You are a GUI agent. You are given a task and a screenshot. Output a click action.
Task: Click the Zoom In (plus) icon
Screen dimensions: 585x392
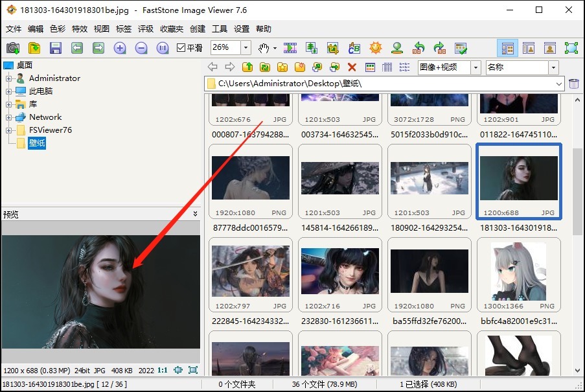click(x=120, y=48)
